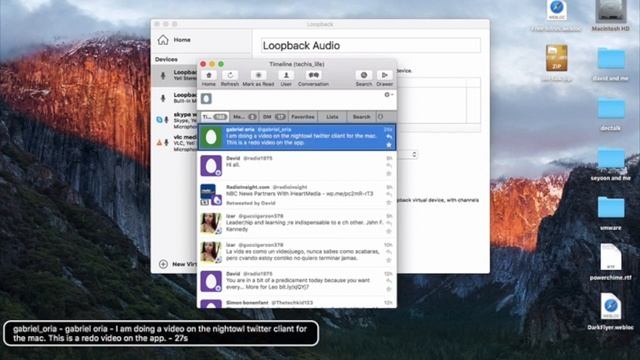Click the account avatar in compose area
Screen dimensions: 640x360
coord(206,98)
